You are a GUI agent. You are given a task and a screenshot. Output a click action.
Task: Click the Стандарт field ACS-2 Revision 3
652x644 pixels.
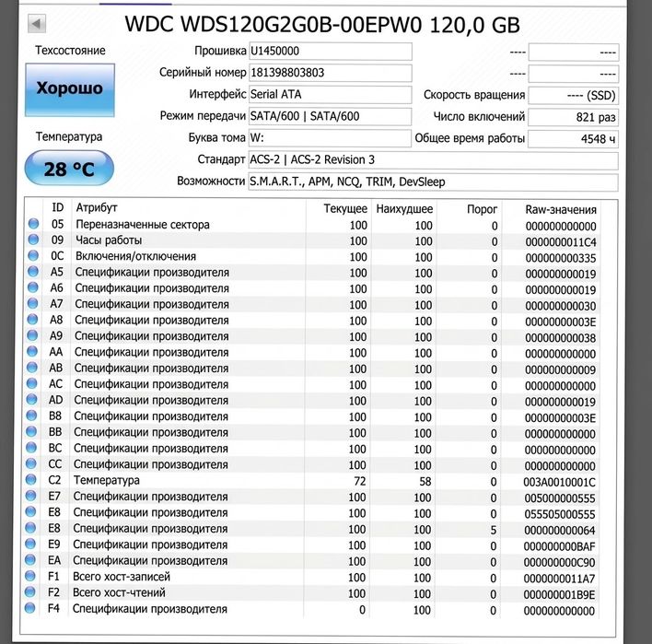click(433, 160)
